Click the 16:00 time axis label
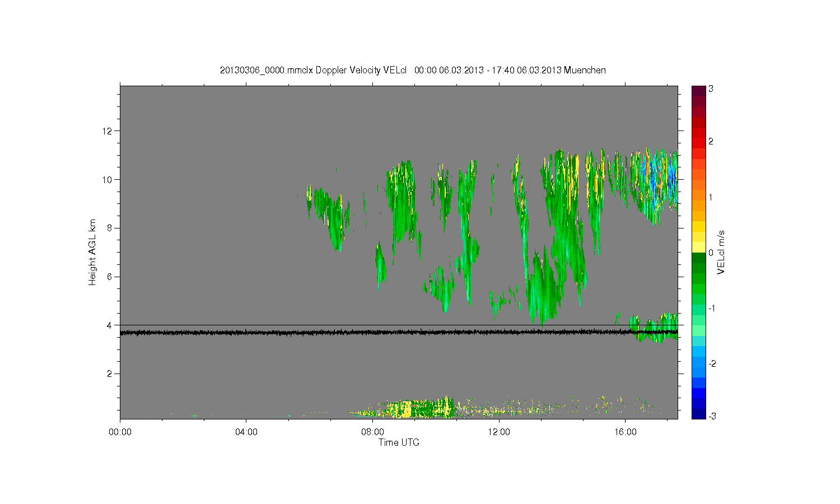This screenshot has height=504, width=840. click(x=626, y=432)
